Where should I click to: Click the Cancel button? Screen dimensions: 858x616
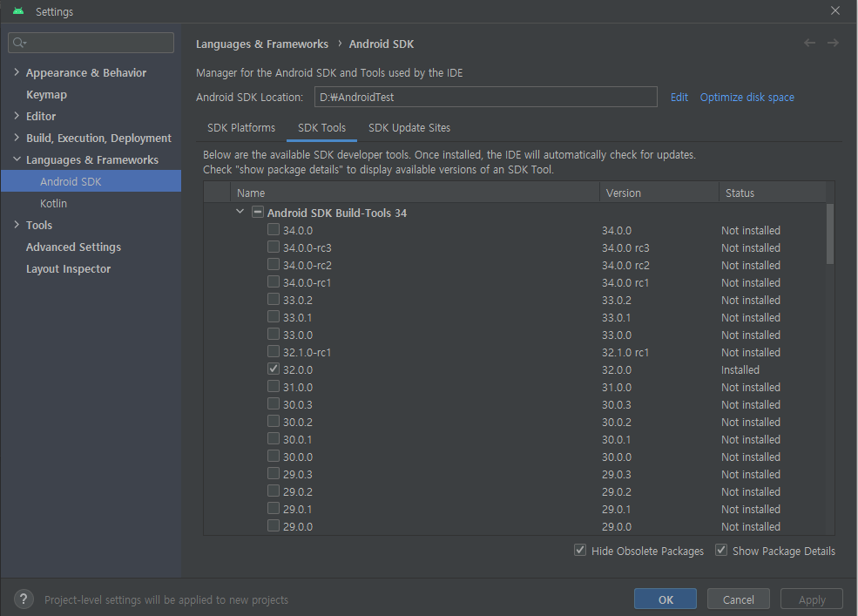point(738,599)
